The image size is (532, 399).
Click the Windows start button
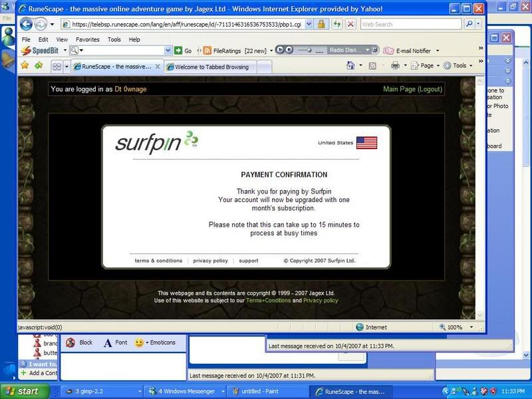pyautogui.click(x=24, y=392)
